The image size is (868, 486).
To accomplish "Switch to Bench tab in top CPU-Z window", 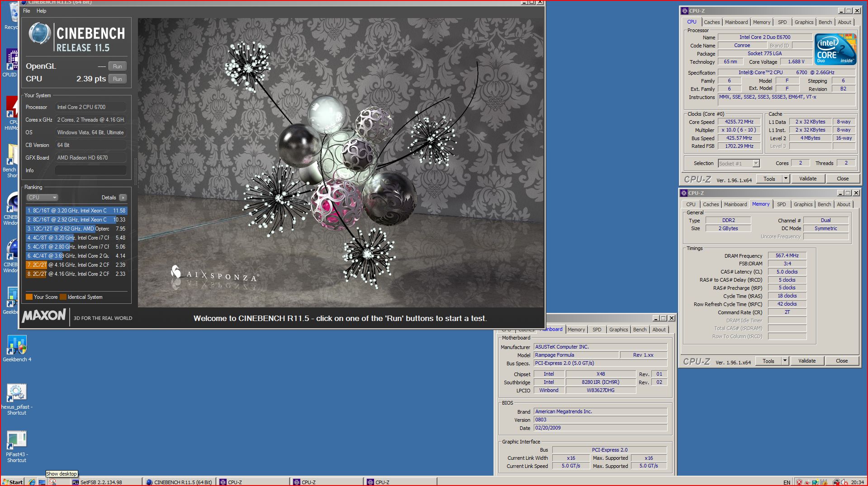I will pos(825,22).
